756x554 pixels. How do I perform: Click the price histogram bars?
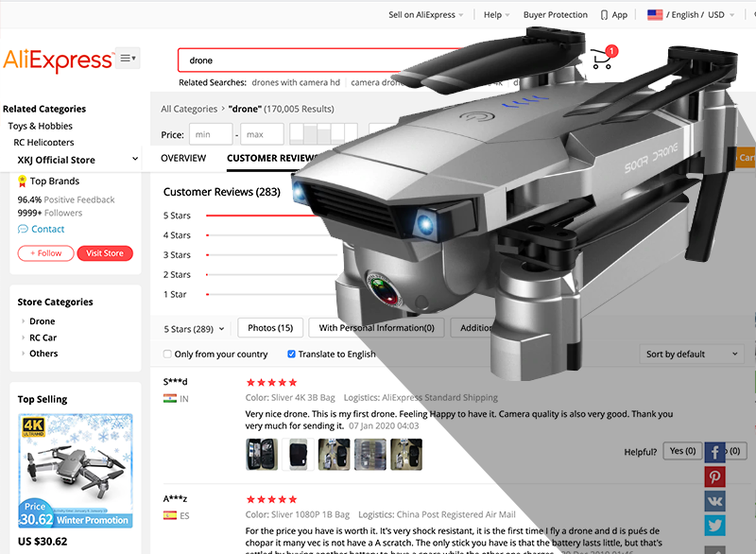tap(323, 134)
